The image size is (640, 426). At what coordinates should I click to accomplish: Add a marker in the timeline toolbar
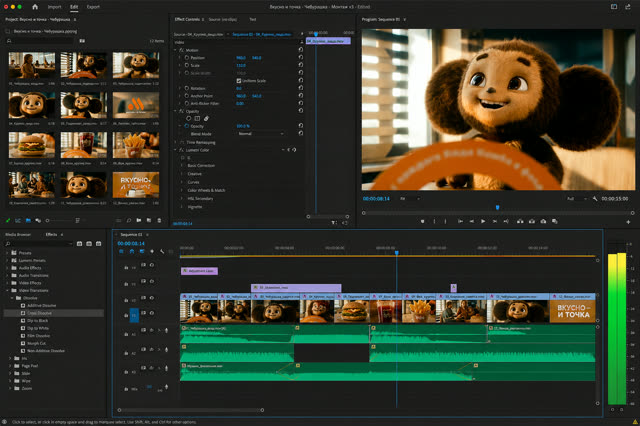(152, 251)
